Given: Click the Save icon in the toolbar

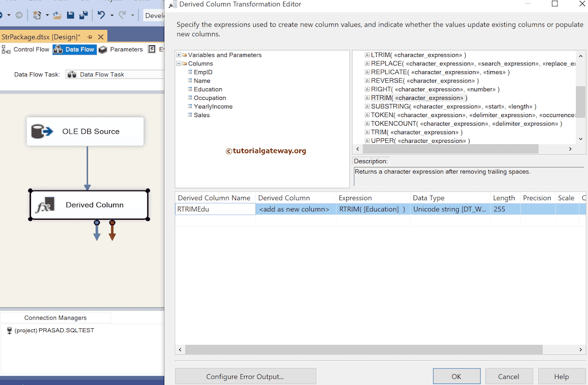Looking at the screenshot, I should (x=70, y=15).
